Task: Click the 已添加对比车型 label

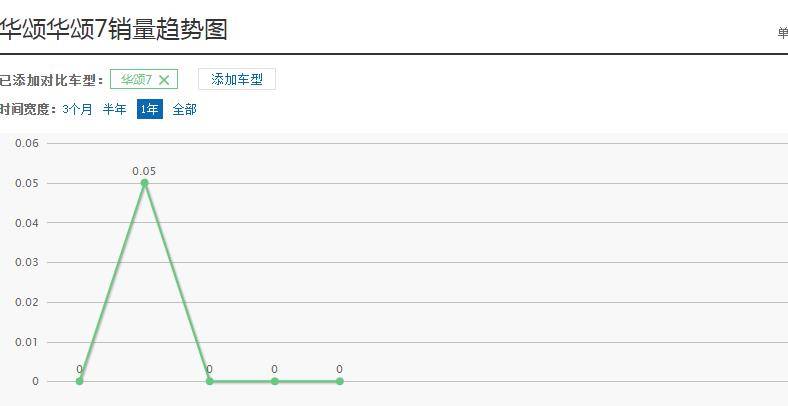Action: [x=50, y=80]
